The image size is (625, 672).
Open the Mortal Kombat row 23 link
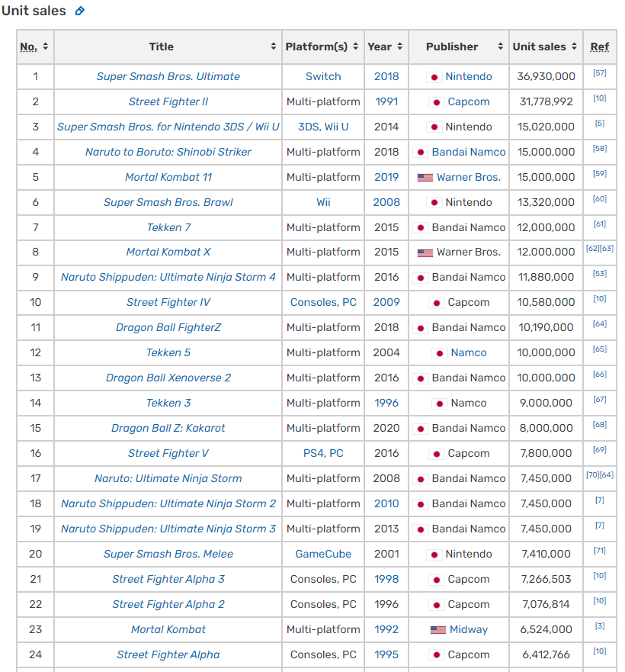[x=168, y=629]
